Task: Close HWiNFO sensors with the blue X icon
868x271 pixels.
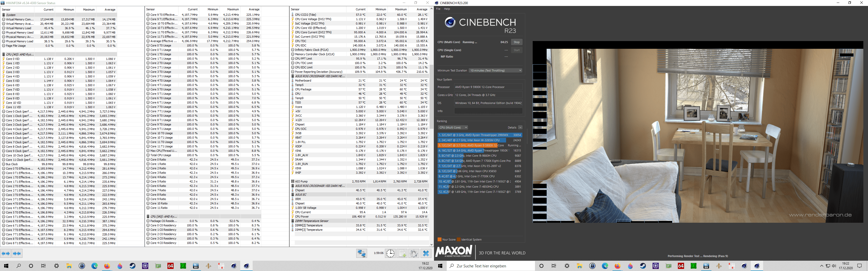Action: (x=426, y=253)
